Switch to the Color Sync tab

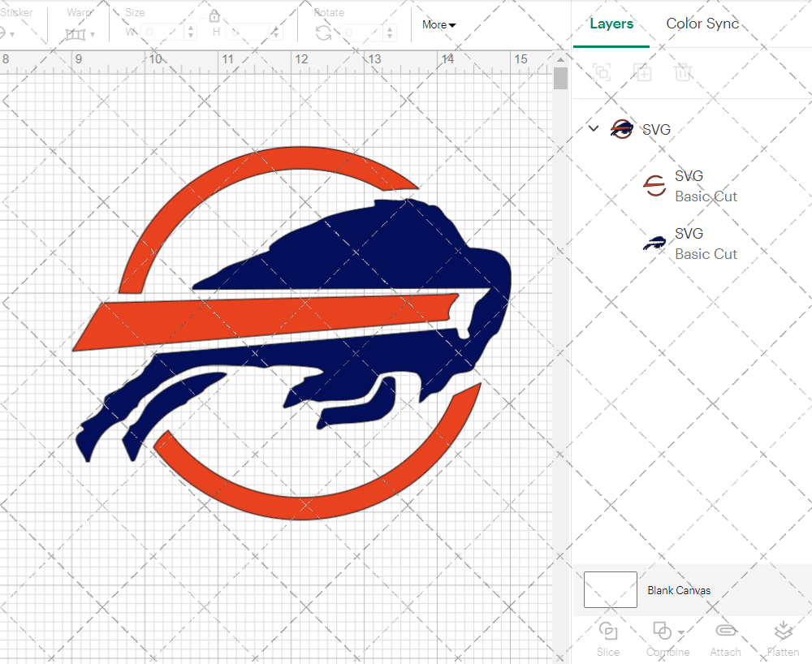(702, 24)
